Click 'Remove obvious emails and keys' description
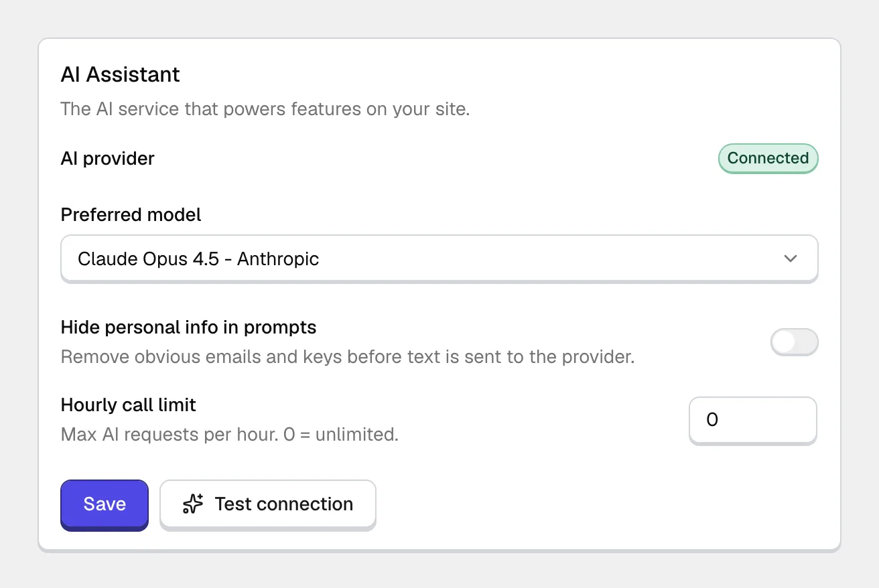This screenshot has height=588, width=879. tap(348, 357)
